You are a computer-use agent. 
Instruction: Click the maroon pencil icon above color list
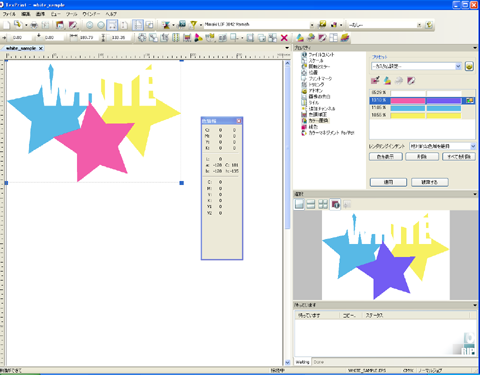pyautogui.click(x=411, y=80)
